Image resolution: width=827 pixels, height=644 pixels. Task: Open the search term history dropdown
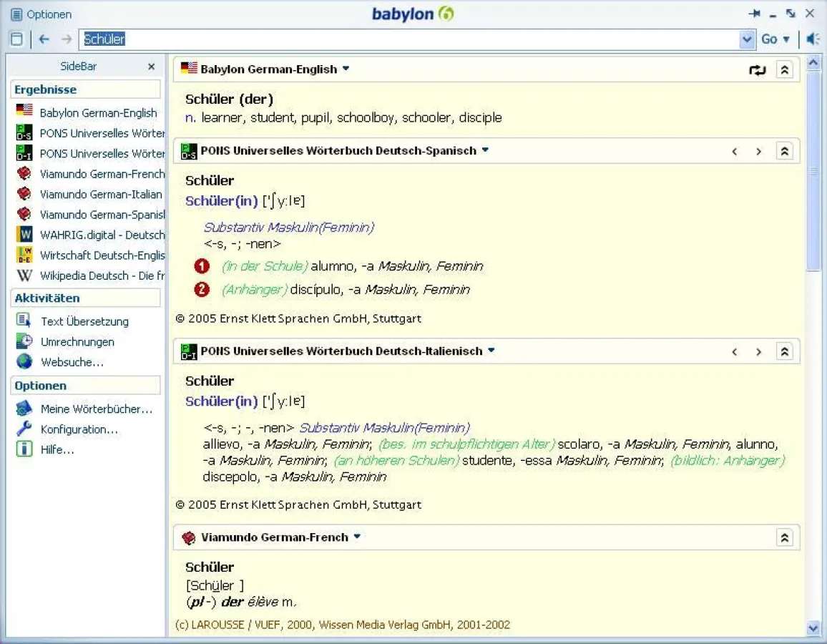(x=748, y=39)
